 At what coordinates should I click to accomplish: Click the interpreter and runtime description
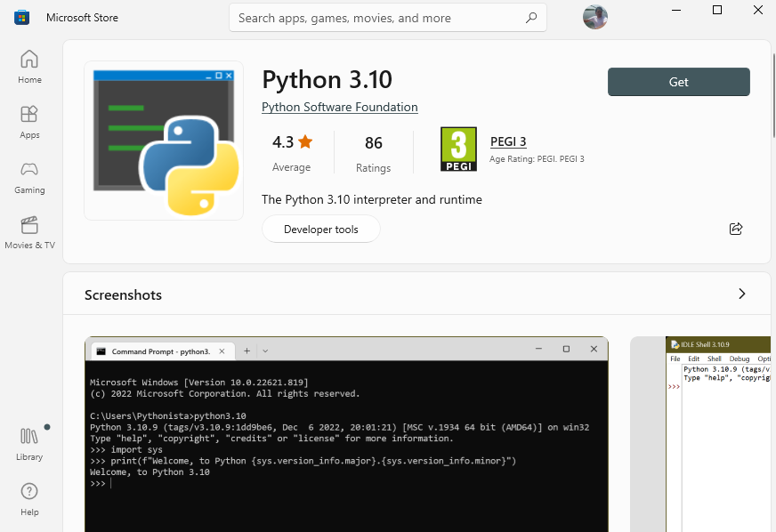click(x=372, y=199)
